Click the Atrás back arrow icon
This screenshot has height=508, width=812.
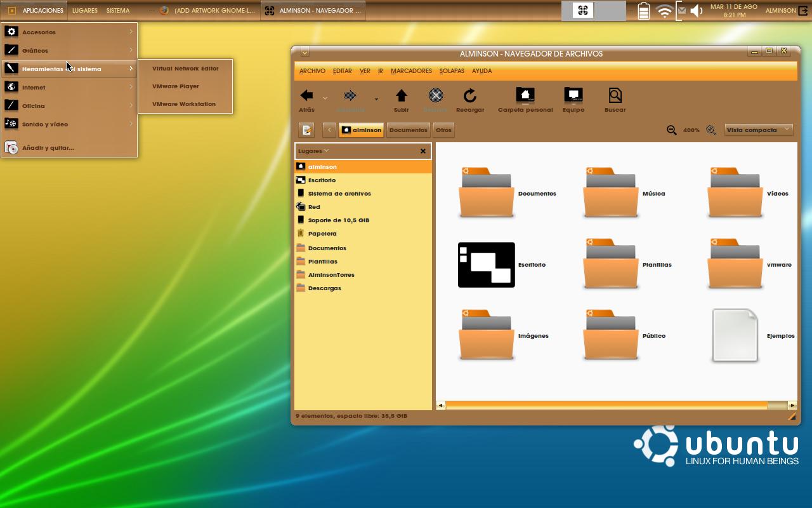306,95
